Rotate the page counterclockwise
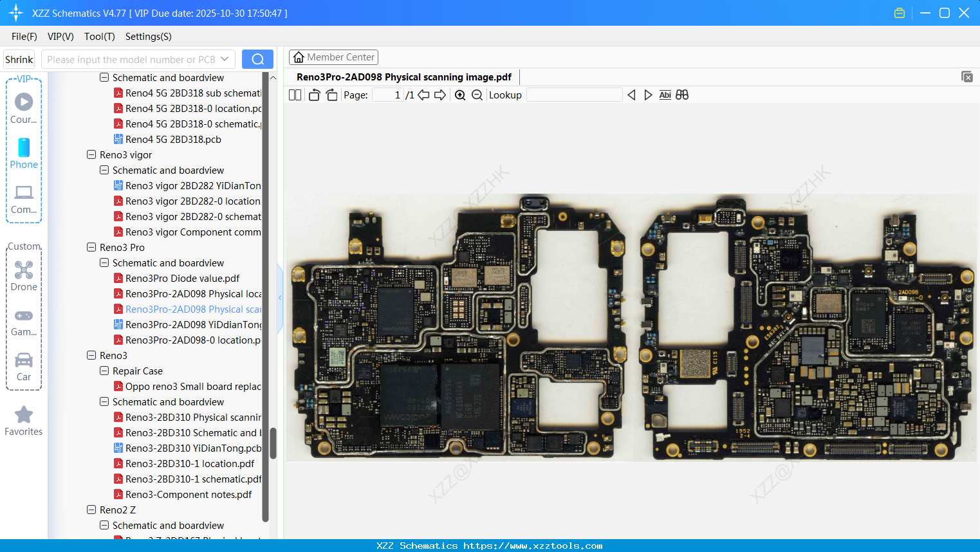Image resolution: width=980 pixels, height=552 pixels. click(314, 95)
